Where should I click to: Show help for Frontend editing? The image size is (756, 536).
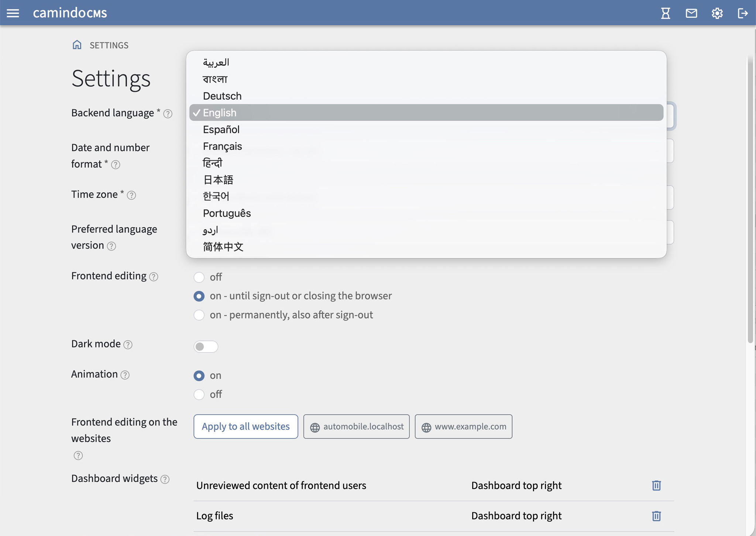coord(154,276)
